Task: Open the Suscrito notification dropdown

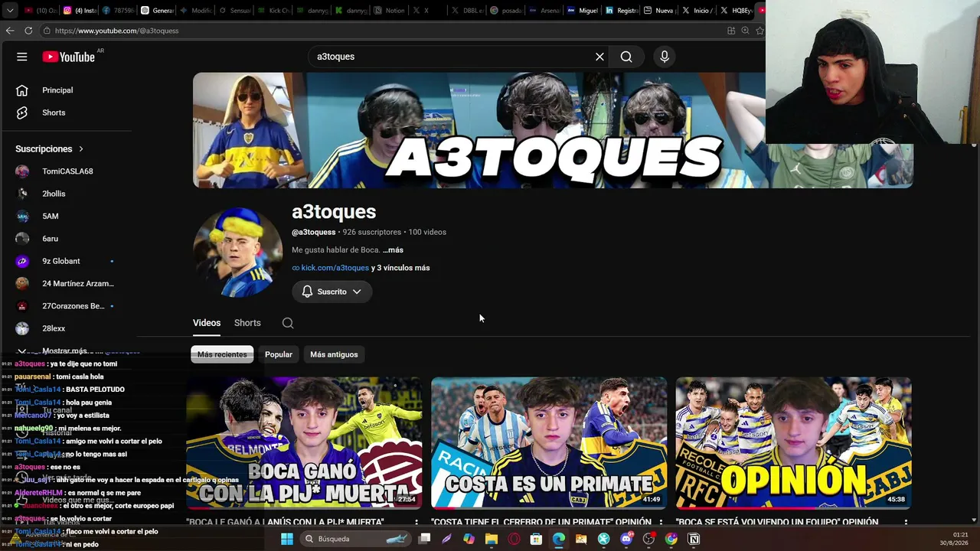Action: (x=332, y=292)
